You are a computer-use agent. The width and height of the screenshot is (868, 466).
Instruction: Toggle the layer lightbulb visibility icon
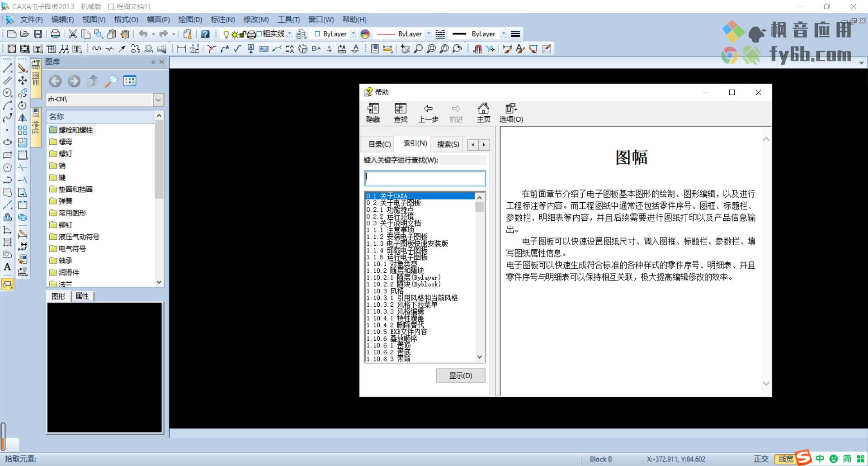click(x=226, y=34)
